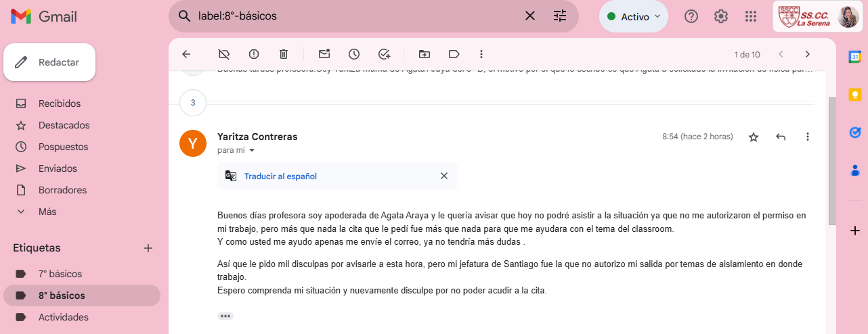Show trimmed content ellipsis
868x334 pixels.
(225, 316)
